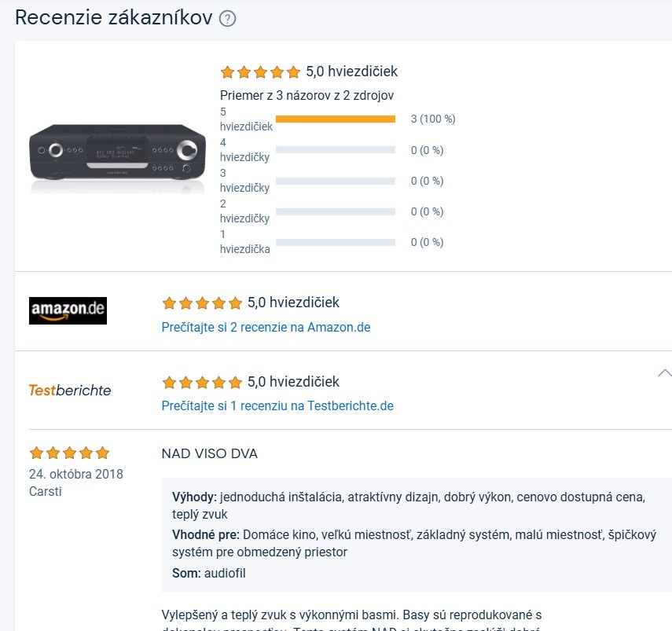Filter by 1 hviezdička rating bar
Image resolution: width=672 pixels, height=631 pixels.
tap(336, 242)
